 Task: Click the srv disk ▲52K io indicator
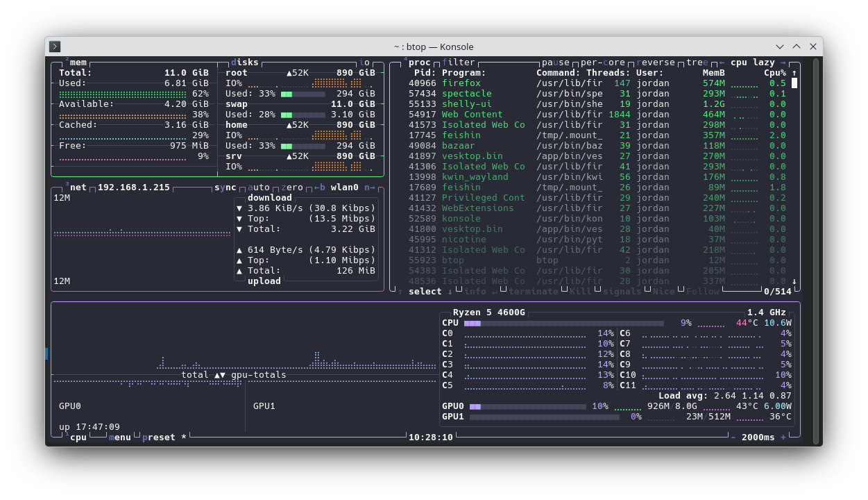pyautogui.click(x=298, y=156)
